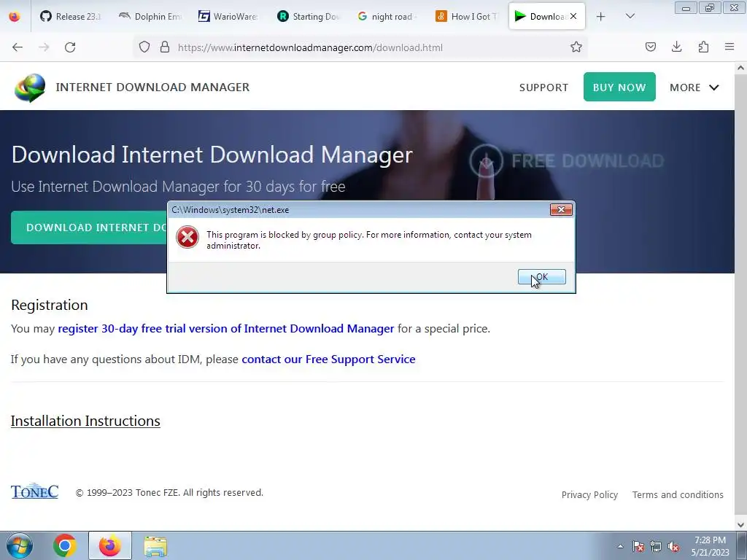Go back using browser back arrow
Screen dimensions: 747x560
(x=18, y=47)
